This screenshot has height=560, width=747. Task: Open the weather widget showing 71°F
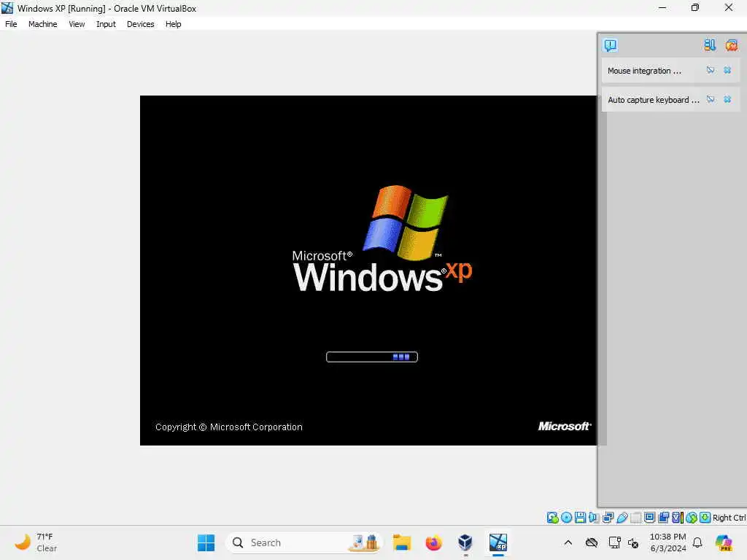click(36, 542)
